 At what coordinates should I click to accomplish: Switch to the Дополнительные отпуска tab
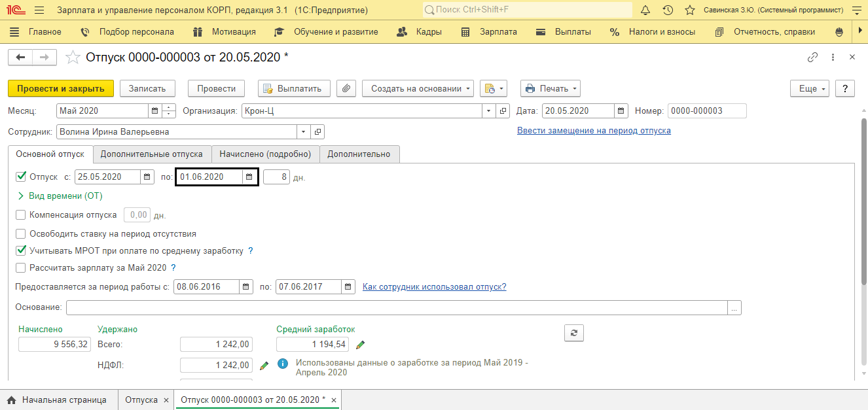point(152,154)
